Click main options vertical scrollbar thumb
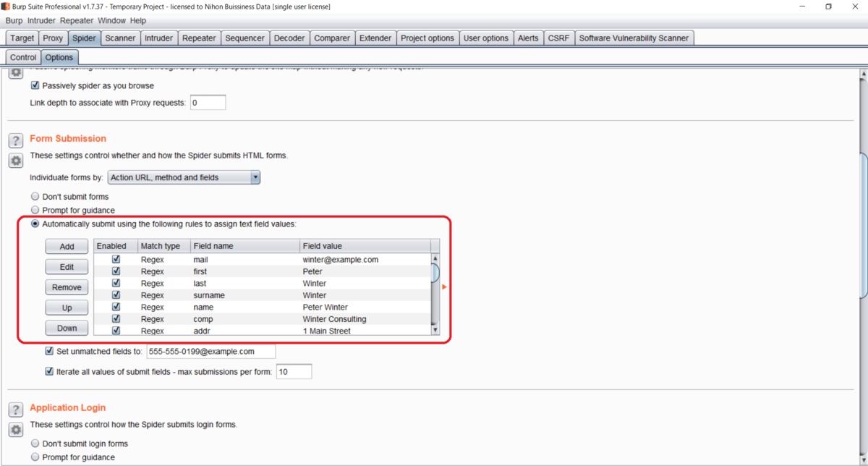Image resolution: width=868 pixels, height=466 pixels. pyautogui.click(x=863, y=224)
